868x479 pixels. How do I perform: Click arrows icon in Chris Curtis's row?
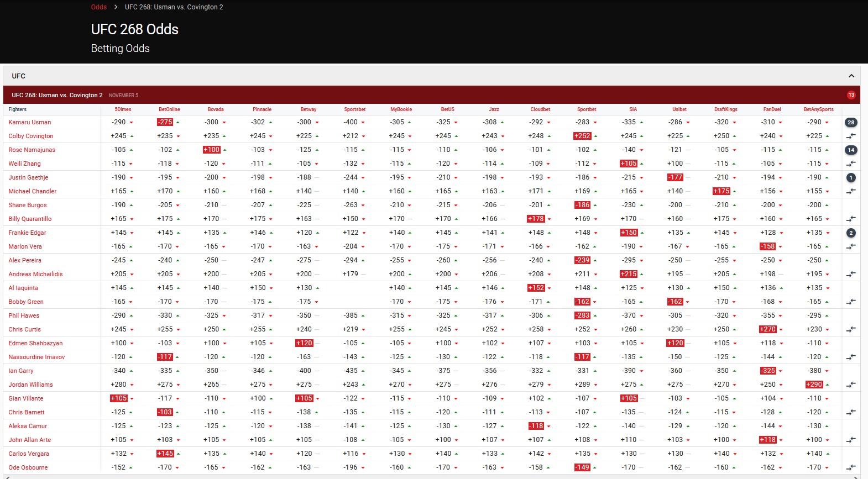(851, 329)
